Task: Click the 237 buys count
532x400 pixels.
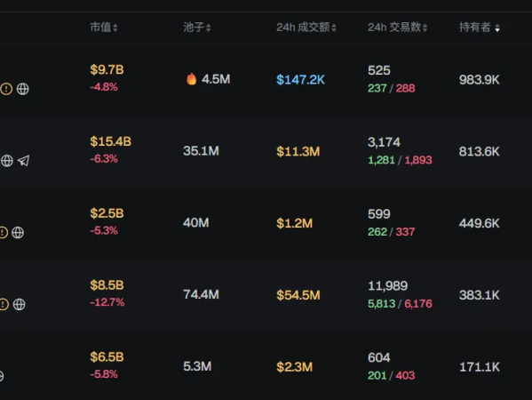Action: [x=377, y=88]
